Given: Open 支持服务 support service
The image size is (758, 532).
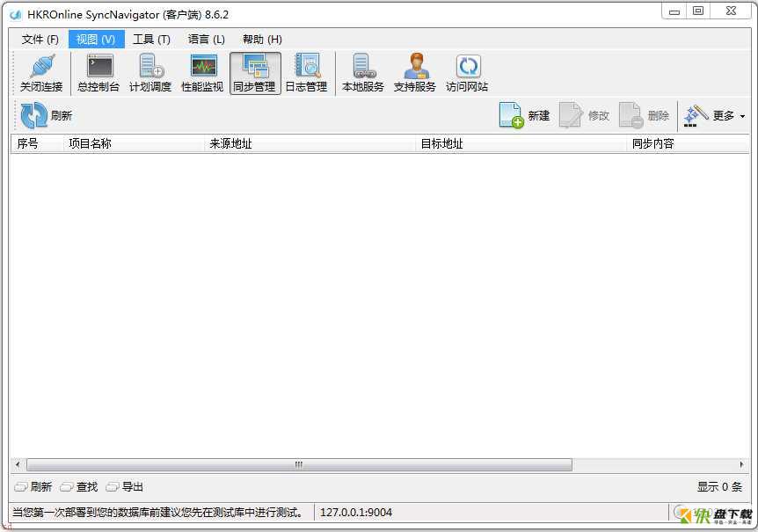Looking at the screenshot, I should coord(415,74).
